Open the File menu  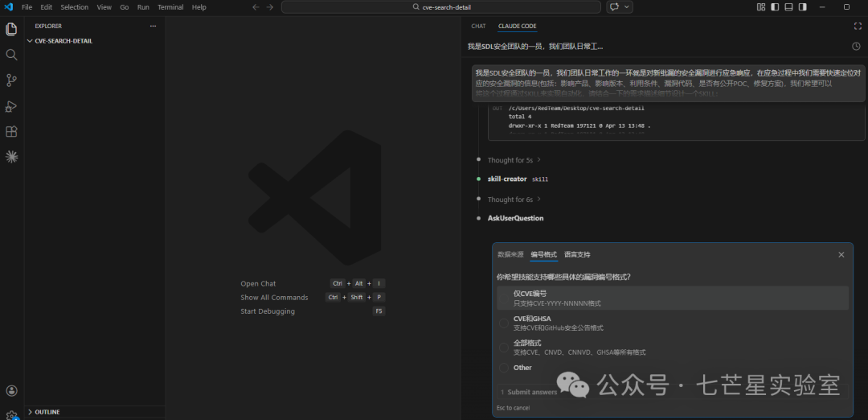coord(27,7)
